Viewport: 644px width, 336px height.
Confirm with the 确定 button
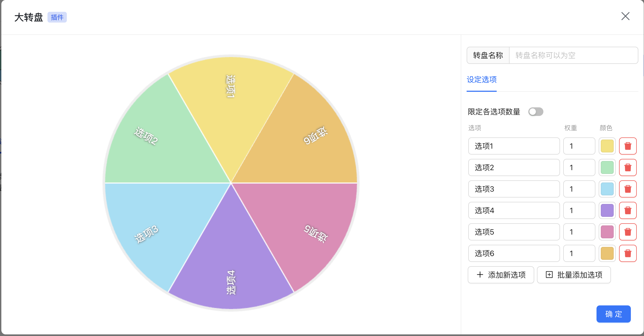(x=613, y=314)
